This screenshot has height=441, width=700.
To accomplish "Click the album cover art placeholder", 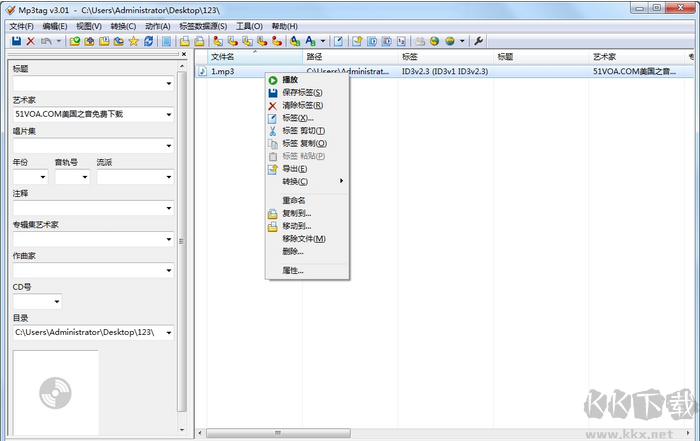I will (x=56, y=393).
